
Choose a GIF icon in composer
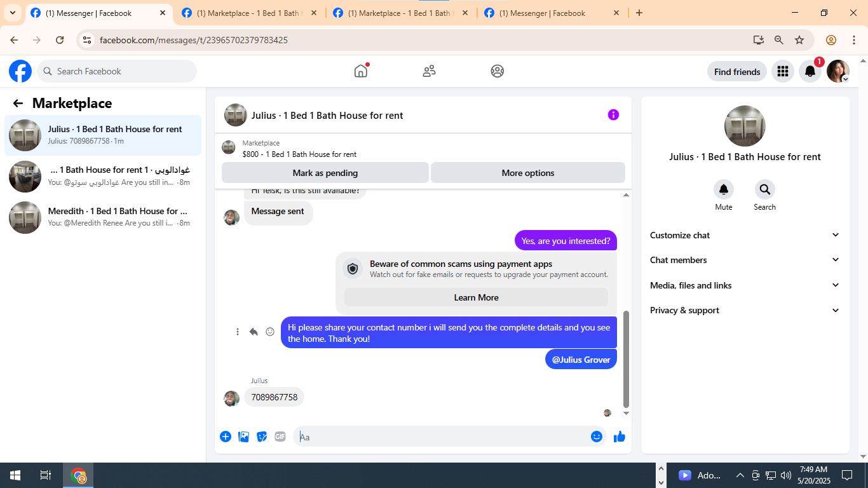(x=280, y=437)
